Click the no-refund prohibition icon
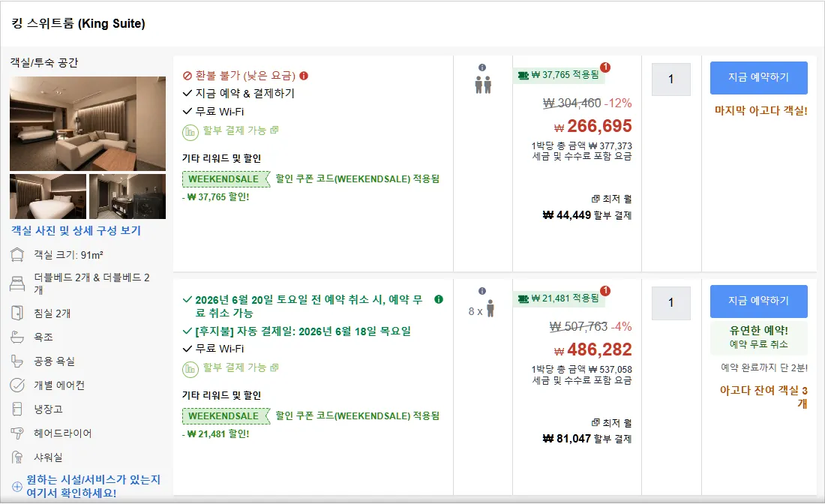The width and height of the screenshot is (825, 504). [187, 76]
